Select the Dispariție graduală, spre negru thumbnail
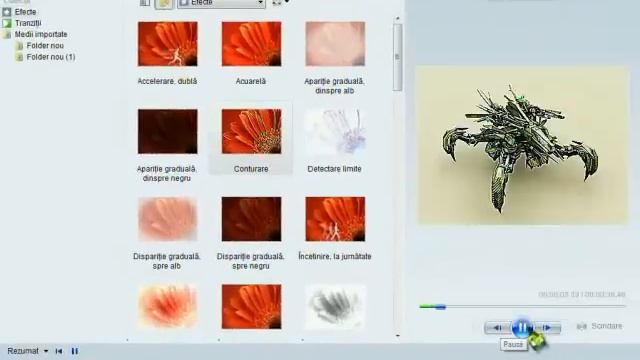Viewport: 640px width, 360px height. click(251, 219)
